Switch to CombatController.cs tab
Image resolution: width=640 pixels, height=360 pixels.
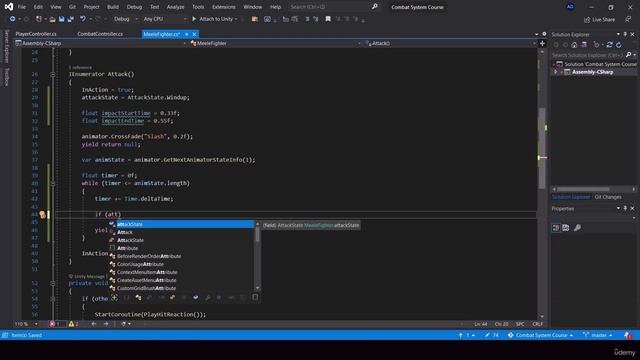100,34
